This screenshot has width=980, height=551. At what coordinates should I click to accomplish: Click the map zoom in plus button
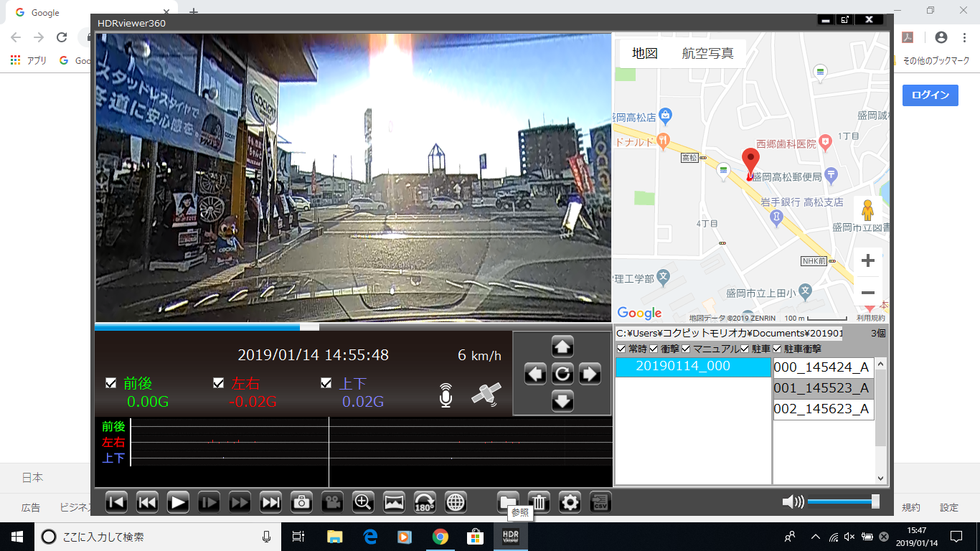coord(867,260)
